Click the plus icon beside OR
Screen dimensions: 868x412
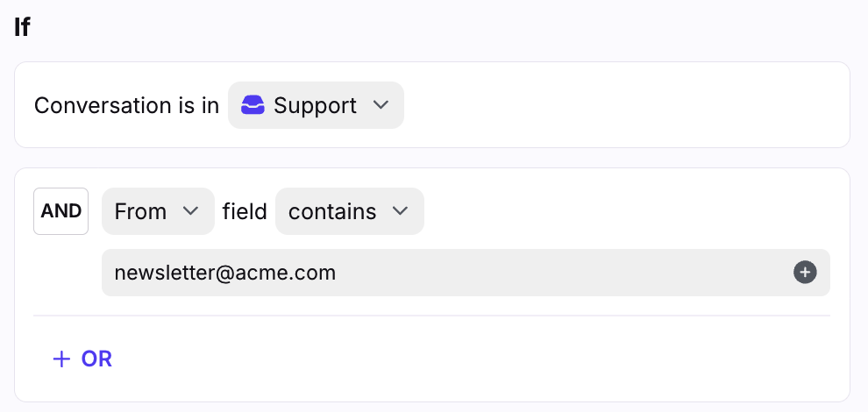click(61, 359)
